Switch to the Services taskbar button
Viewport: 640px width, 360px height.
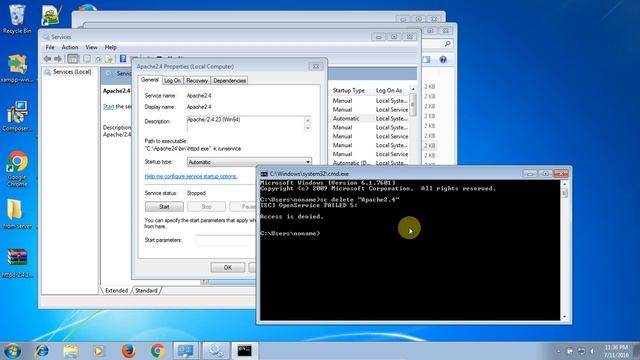click(216, 351)
